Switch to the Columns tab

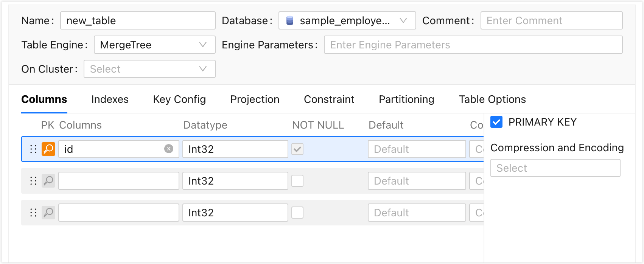pos(44,99)
